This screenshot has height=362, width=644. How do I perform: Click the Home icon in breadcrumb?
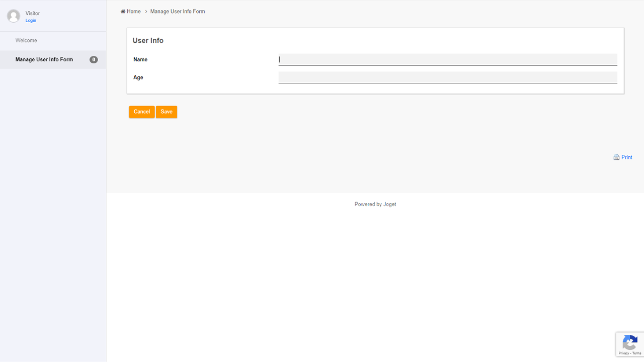click(123, 12)
